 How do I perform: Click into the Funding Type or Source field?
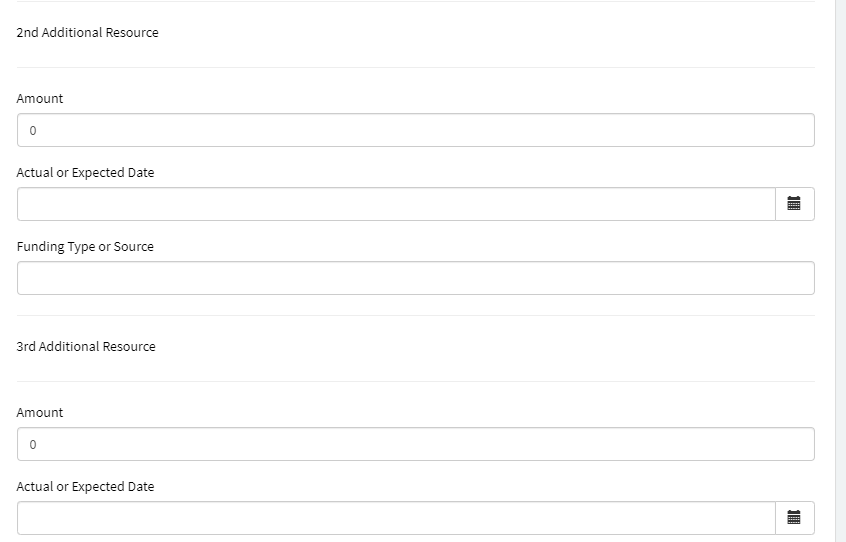coord(415,278)
